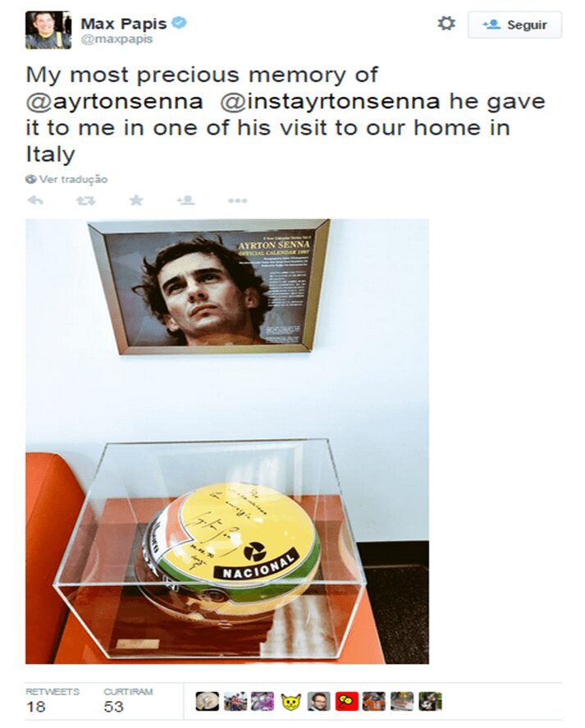Click the blue verified badge
Image resolution: width=585 pixels, height=728 pixels.
click(179, 22)
